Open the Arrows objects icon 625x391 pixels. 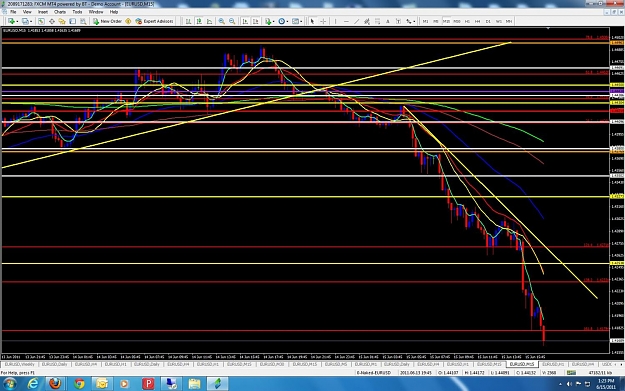pos(409,21)
